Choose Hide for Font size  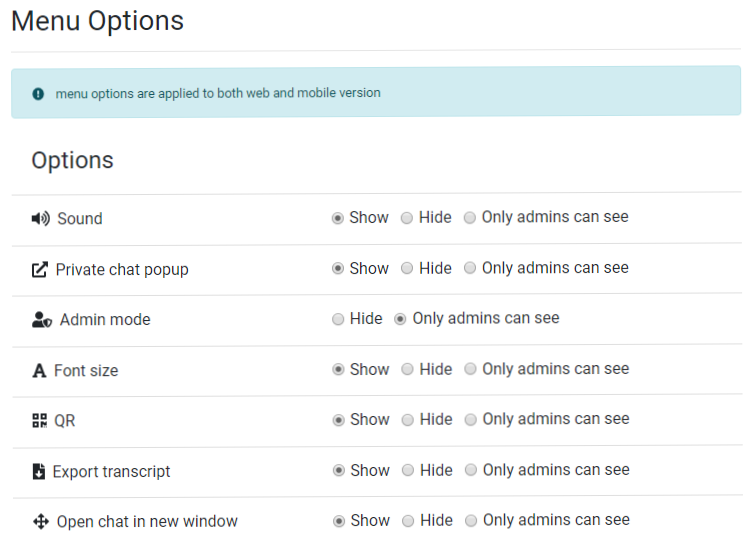coord(407,370)
